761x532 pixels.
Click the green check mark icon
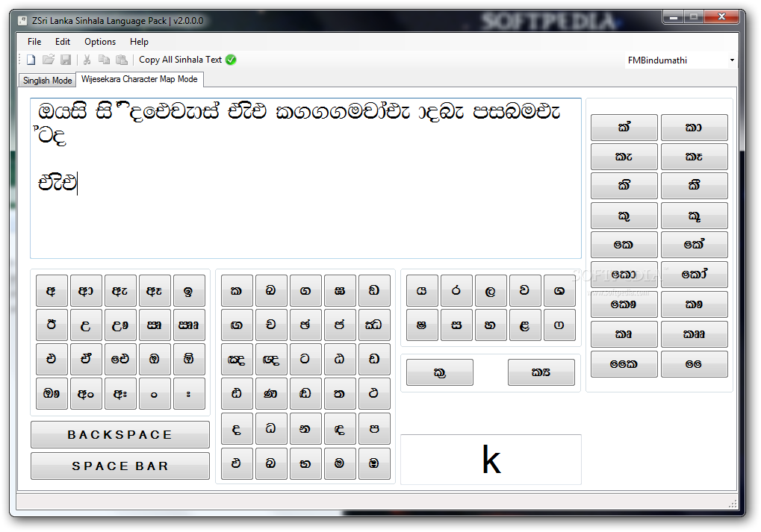[231, 60]
